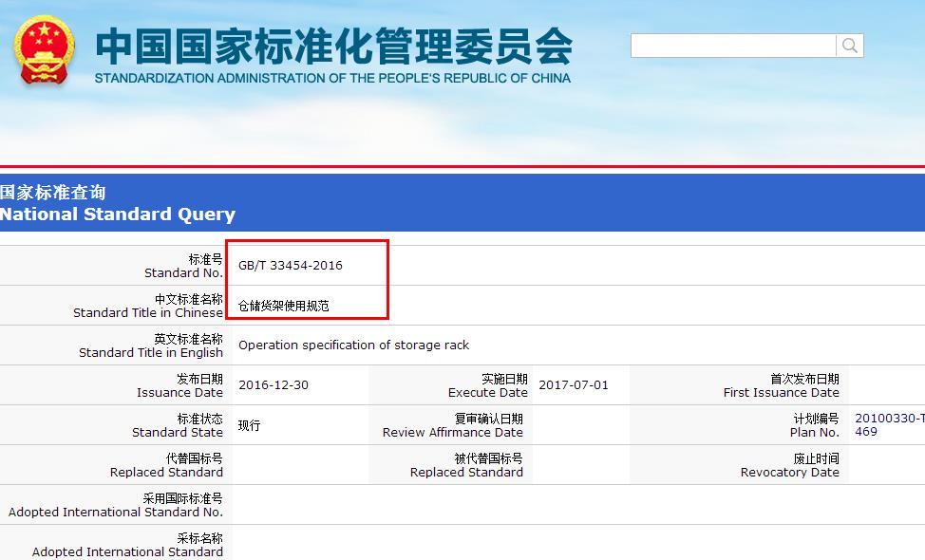Select the issuance date 2016-12-30
The image size is (925, 560).
(274, 385)
